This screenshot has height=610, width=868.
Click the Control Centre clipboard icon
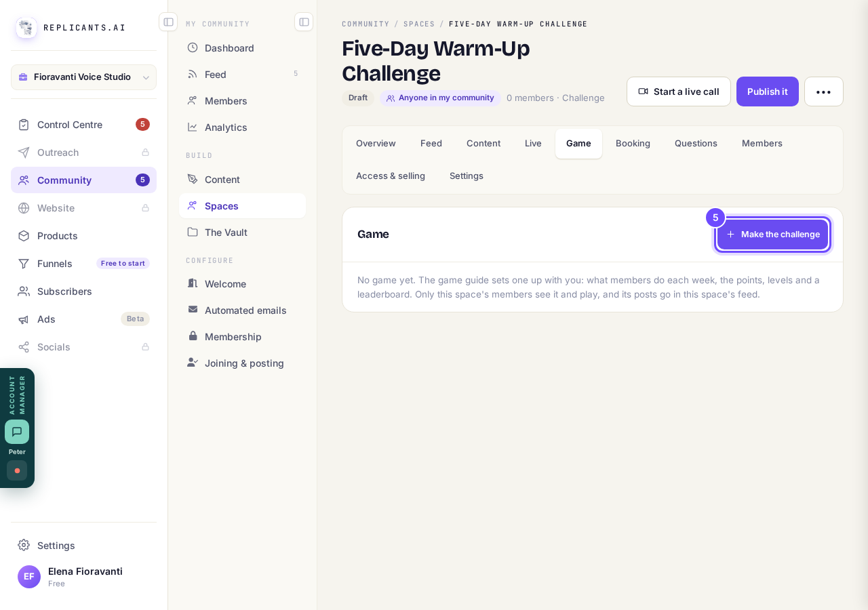pos(24,125)
